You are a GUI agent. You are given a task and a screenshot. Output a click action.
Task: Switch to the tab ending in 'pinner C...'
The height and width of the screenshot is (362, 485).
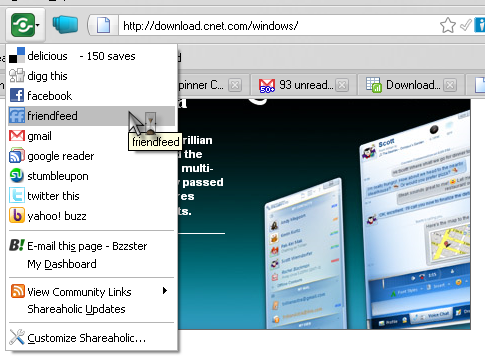click(213, 85)
